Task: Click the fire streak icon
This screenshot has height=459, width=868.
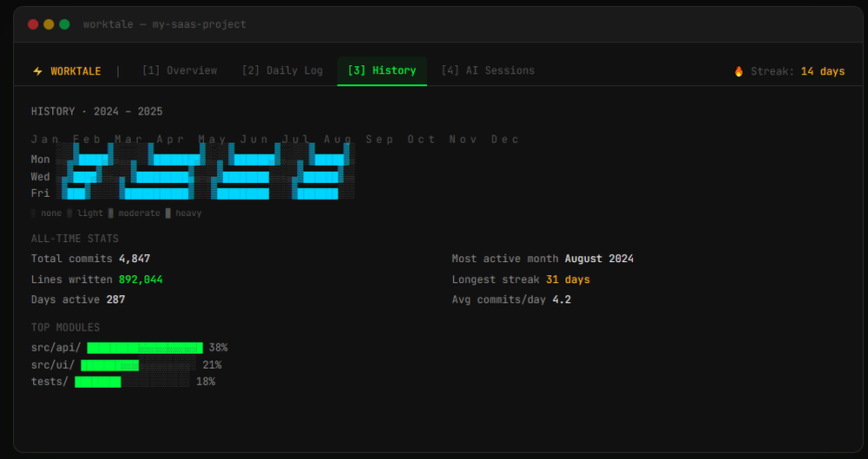Action: [x=739, y=71]
